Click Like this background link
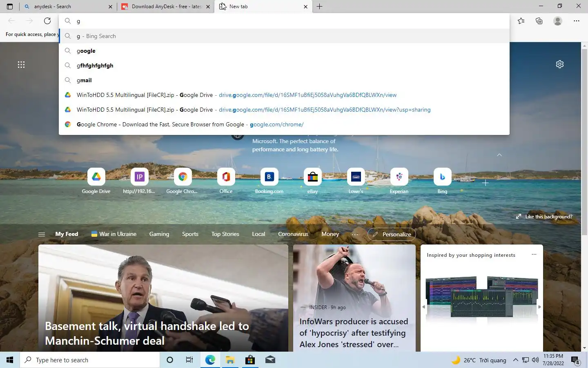588x368 pixels. (x=544, y=217)
